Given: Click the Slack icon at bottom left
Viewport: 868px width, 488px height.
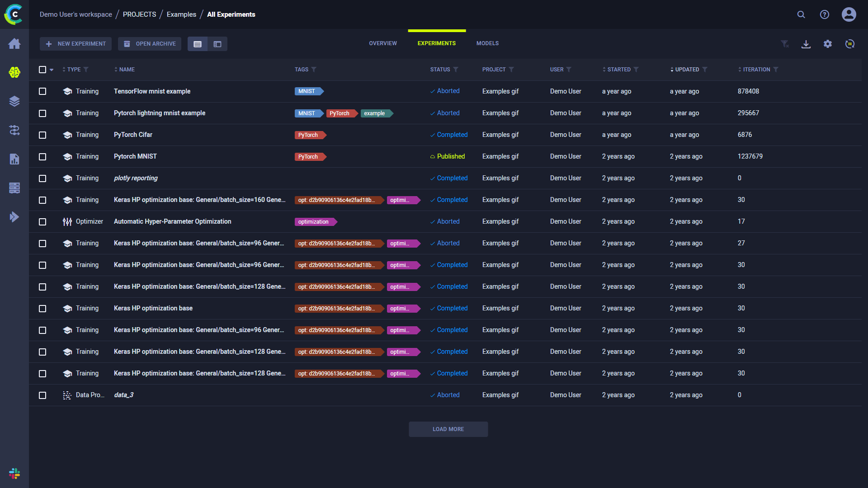Looking at the screenshot, I should [14, 474].
